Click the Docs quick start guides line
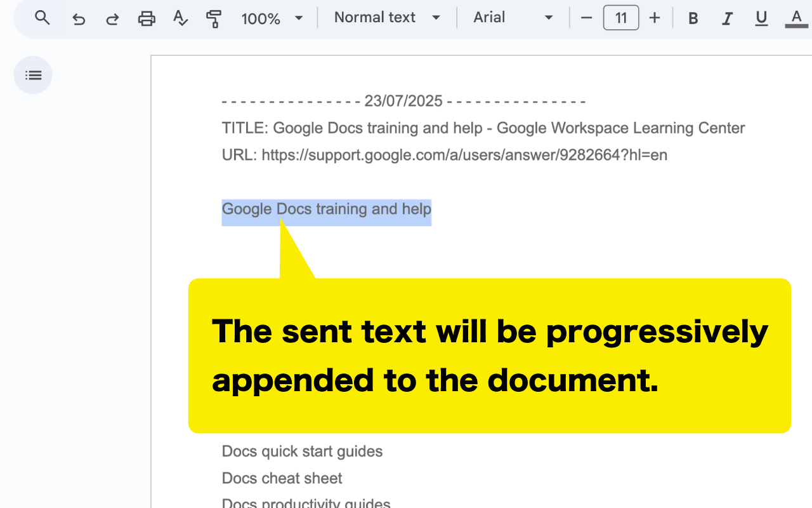The image size is (812, 508). pos(303,451)
